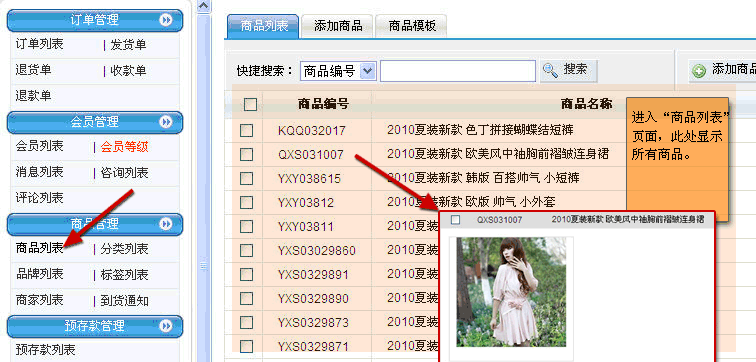This screenshot has width=756, height=362.
Task: Open the 商家列表 link
Action: pyautogui.click(x=40, y=300)
